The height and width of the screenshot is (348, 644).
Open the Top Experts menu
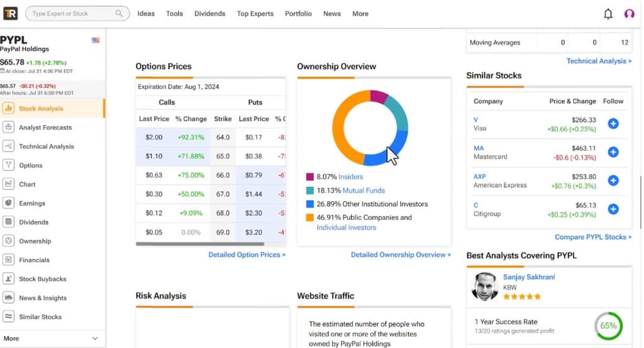click(x=255, y=14)
